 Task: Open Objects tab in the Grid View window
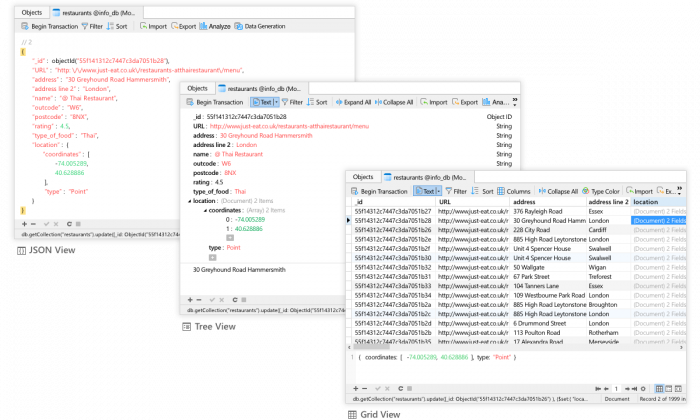[x=363, y=177]
